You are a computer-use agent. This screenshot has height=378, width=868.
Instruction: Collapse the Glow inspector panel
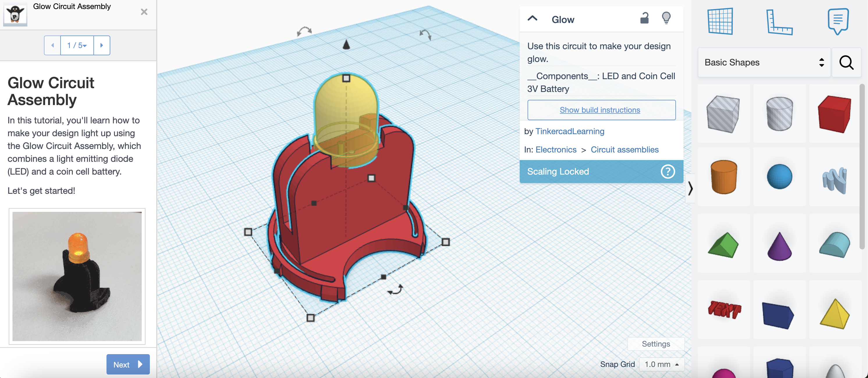[x=532, y=19]
